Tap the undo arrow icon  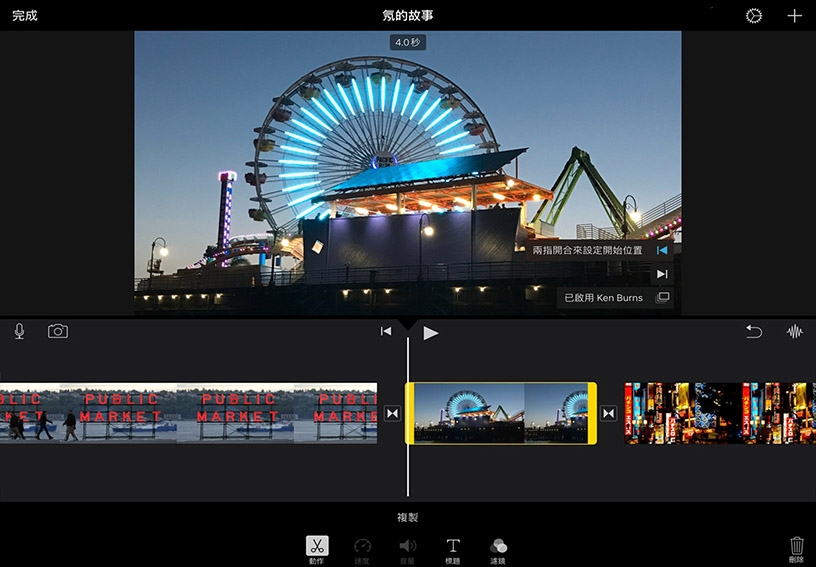(754, 332)
